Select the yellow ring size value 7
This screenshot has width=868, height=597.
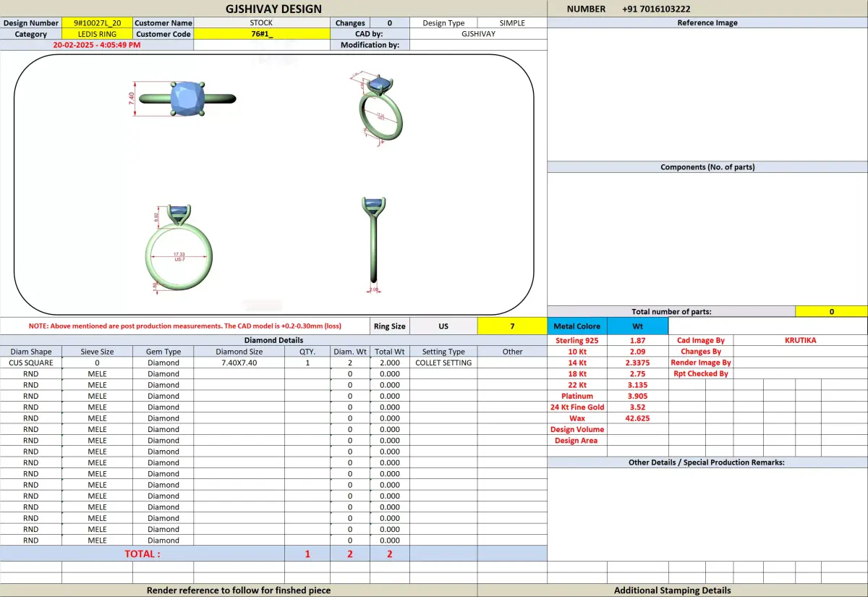point(512,326)
